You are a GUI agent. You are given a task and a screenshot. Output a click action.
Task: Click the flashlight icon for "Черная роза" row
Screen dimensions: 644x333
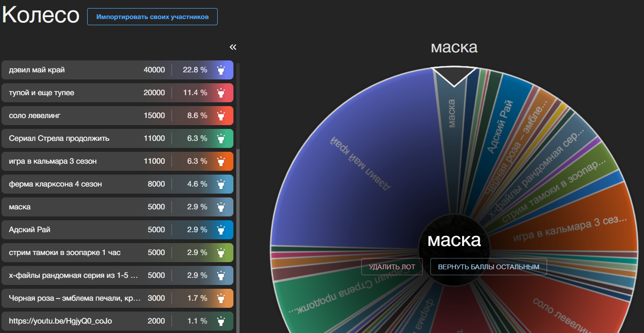coord(221,298)
